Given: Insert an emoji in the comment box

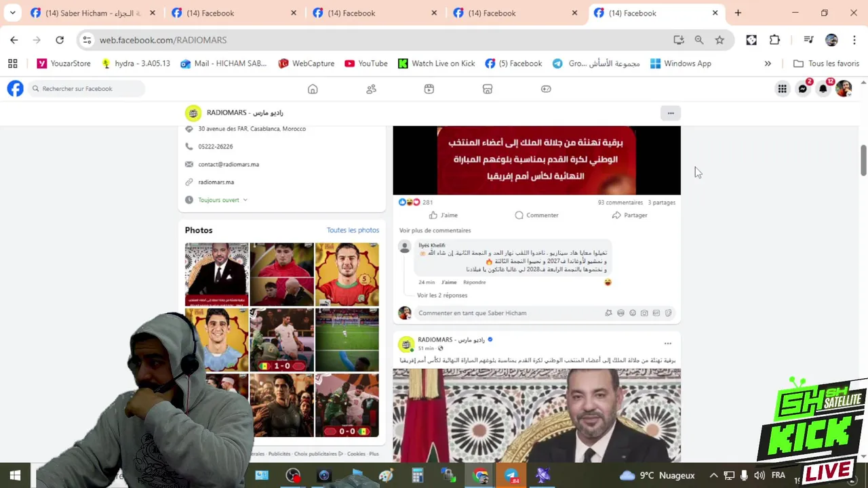Looking at the screenshot, I should [x=633, y=313].
